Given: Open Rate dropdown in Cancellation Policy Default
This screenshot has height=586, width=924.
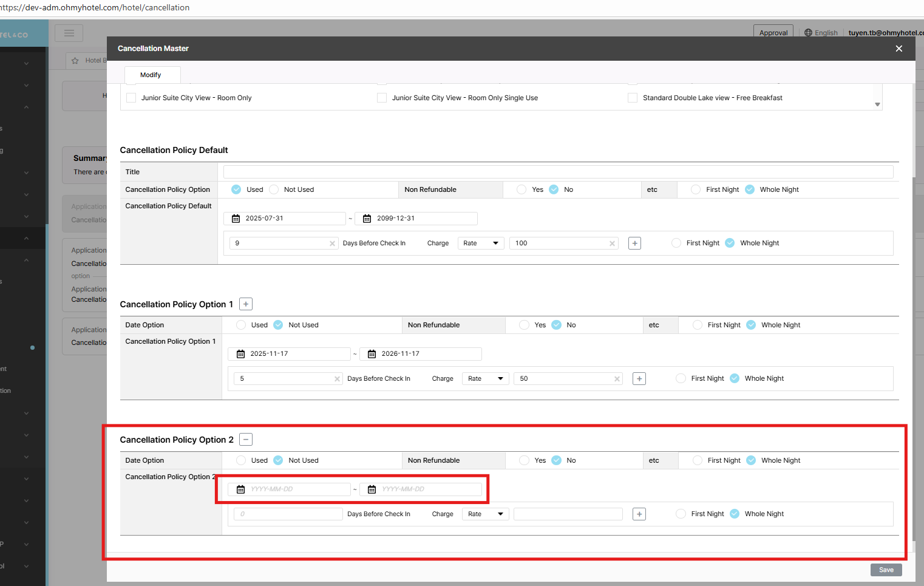Looking at the screenshot, I should coord(481,244).
